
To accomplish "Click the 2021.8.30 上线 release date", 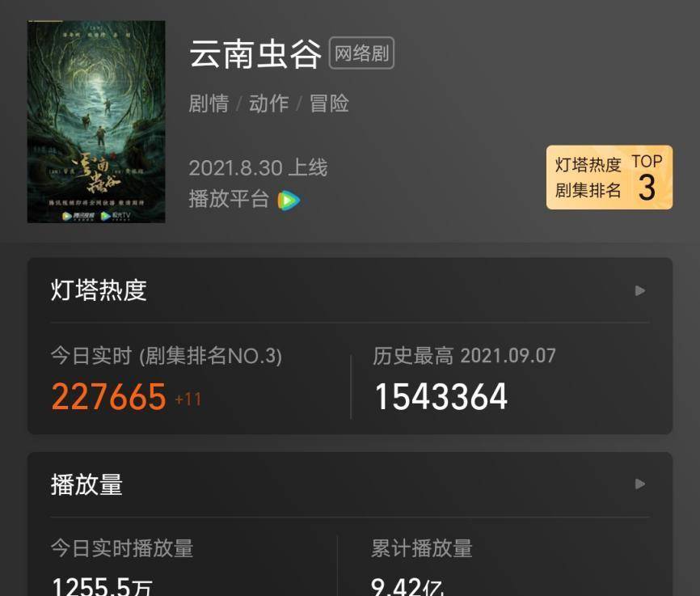I will coord(258,168).
